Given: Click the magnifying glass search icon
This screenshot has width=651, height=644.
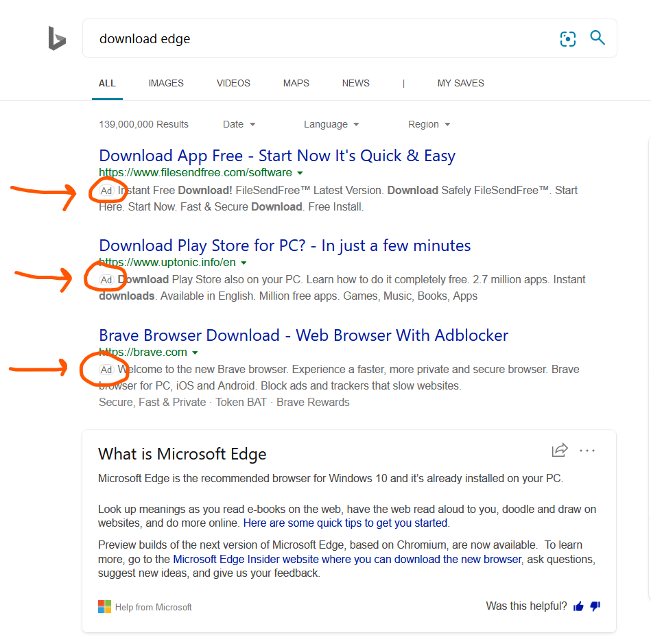Looking at the screenshot, I should [x=597, y=38].
